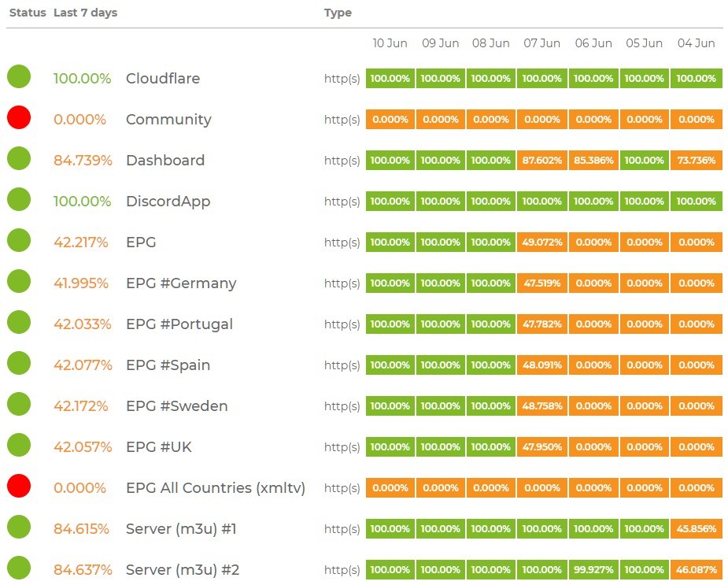Open the EPG #Sweden monitor details
The height and width of the screenshot is (585, 728).
[177, 406]
